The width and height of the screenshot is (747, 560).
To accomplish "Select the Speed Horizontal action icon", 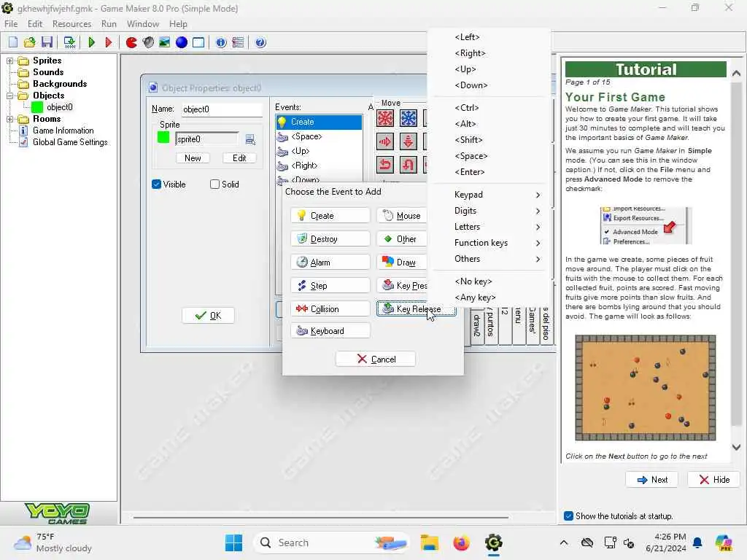I will click(x=385, y=141).
